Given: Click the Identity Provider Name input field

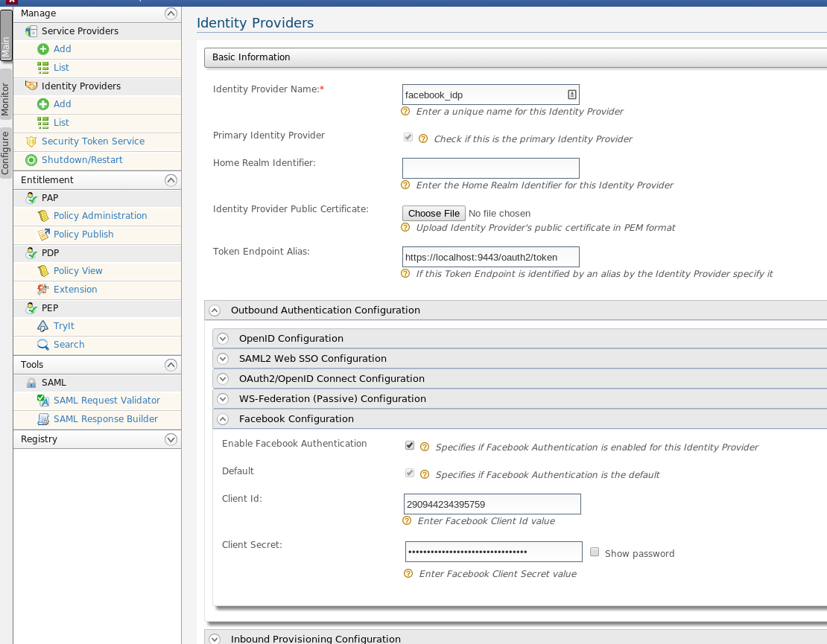Looking at the screenshot, I should pyautogui.click(x=490, y=95).
